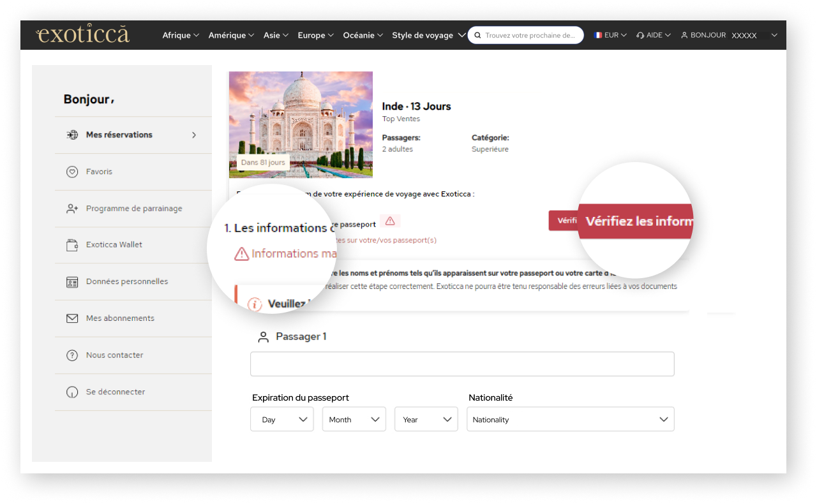The height and width of the screenshot is (504, 817).
Task: Open the Favoris page
Action: click(132, 172)
